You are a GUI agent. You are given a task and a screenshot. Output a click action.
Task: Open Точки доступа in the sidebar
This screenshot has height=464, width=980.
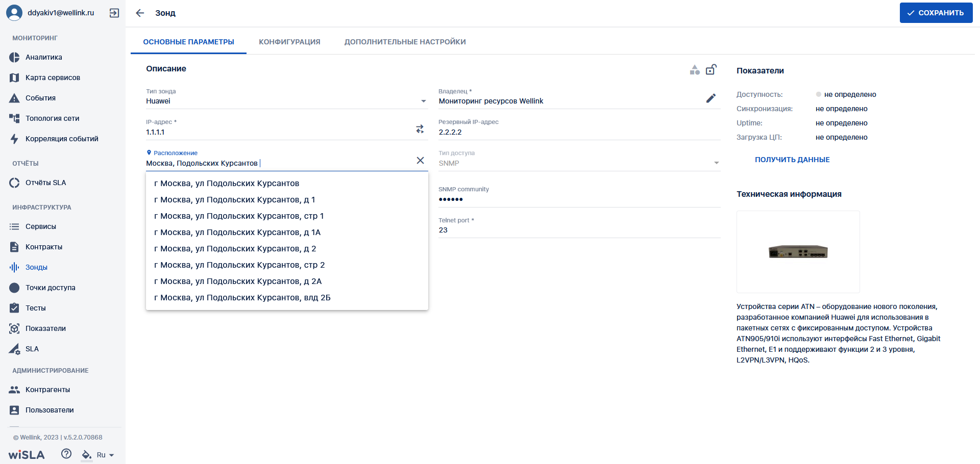coord(63,288)
